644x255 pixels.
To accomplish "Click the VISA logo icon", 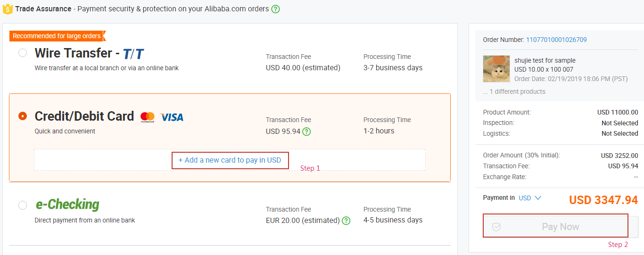I will click(x=172, y=117).
